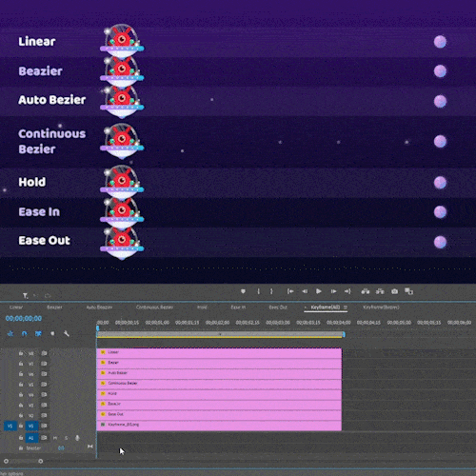This screenshot has width=476, height=476.
Task: Play the sequence in the monitor
Action: coord(319,291)
